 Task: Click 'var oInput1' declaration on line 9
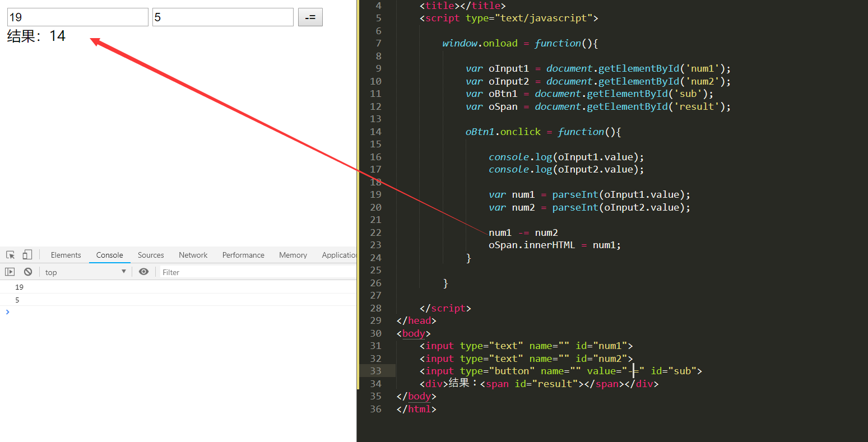[x=598, y=68]
